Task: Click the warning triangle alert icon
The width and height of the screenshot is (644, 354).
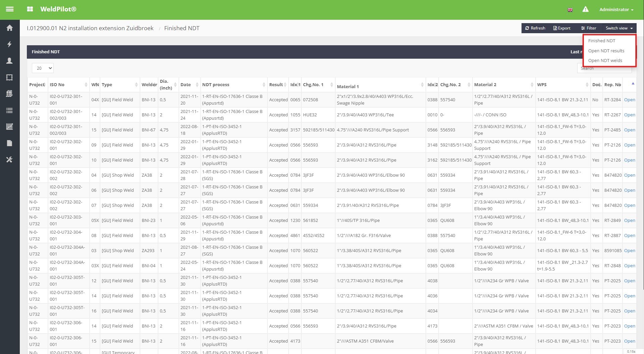Action: point(585,9)
